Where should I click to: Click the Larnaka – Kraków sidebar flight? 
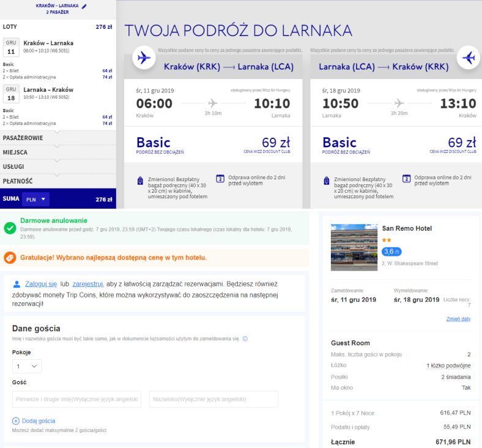tap(48, 90)
